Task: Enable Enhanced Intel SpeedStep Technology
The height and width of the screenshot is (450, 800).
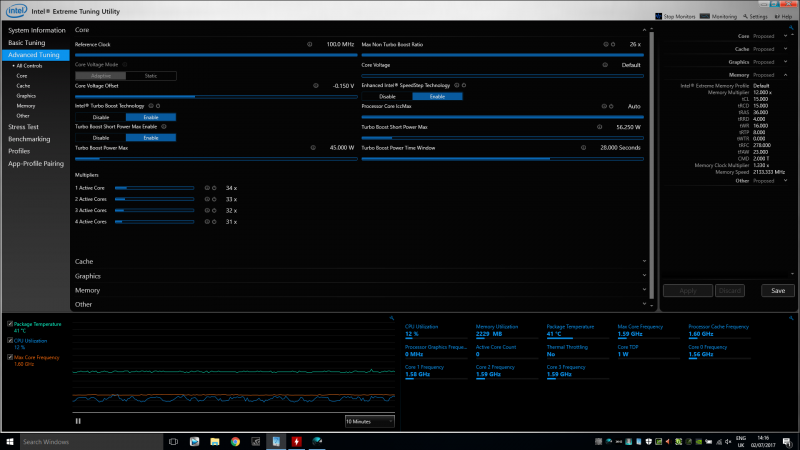Action: (437, 96)
